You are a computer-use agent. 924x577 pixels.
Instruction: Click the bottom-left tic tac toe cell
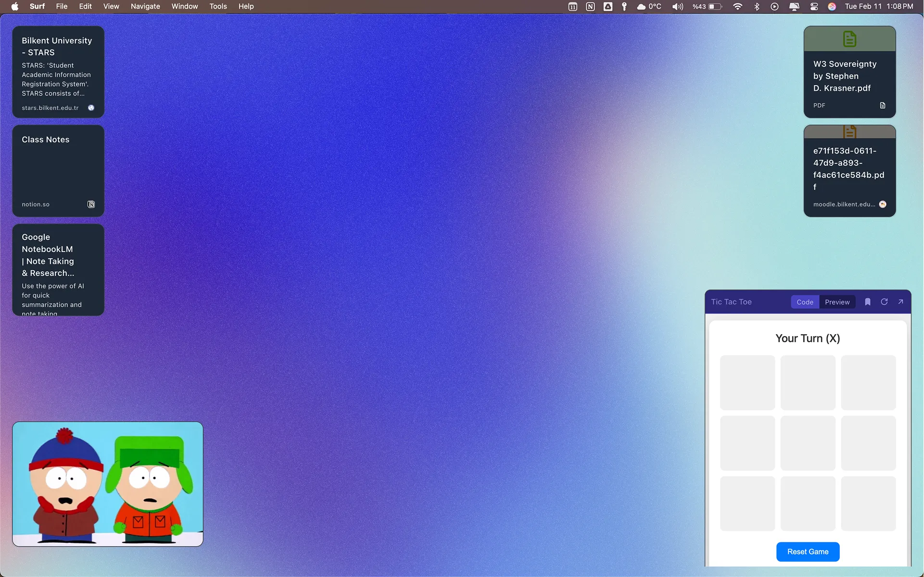[x=747, y=503]
